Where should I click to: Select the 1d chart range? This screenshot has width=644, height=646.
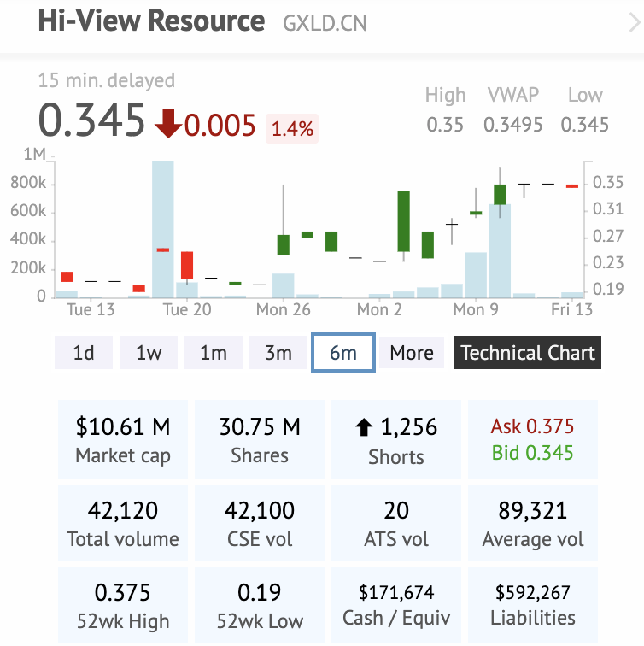click(84, 353)
